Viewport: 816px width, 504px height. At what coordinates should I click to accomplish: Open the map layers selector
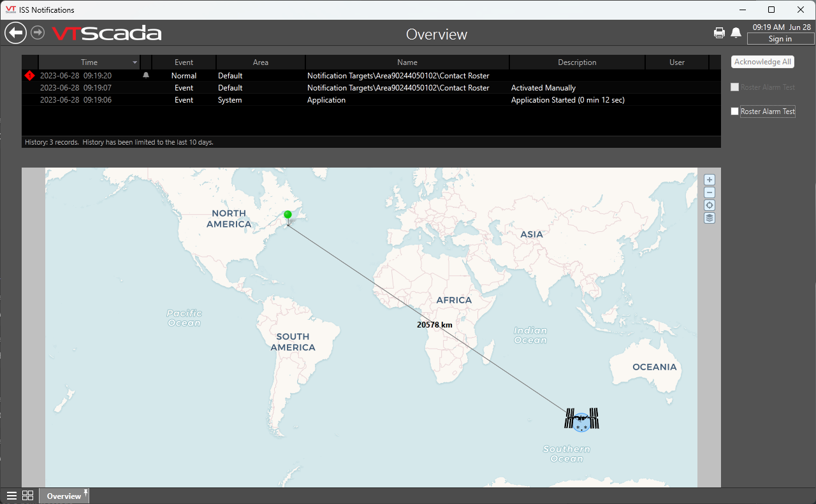click(710, 218)
